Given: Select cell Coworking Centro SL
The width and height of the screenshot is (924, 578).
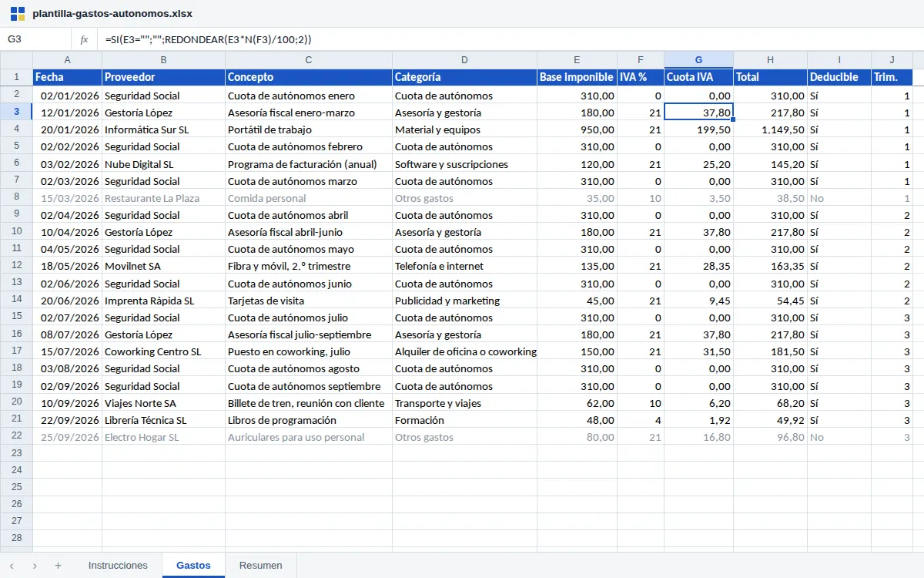Looking at the screenshot, I should (164, 351).
